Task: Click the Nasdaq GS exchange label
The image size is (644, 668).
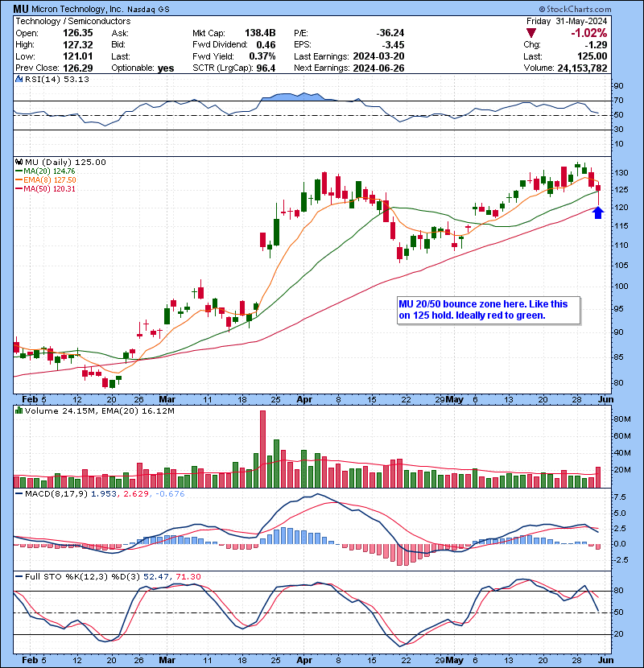Action: click(x=148, y=10)
